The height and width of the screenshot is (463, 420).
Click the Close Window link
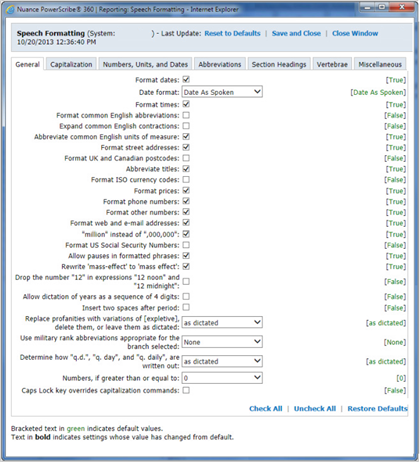[x=355, y=33]
